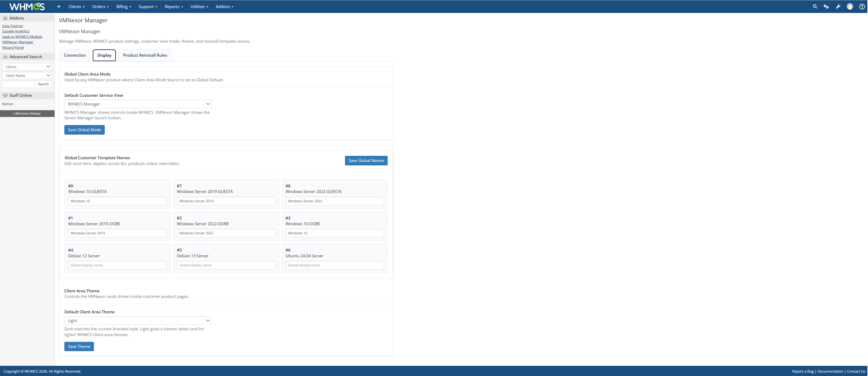Open Google Analytics addon link
The width and height of the screenshot is (868, 376).
pos(16,31)
